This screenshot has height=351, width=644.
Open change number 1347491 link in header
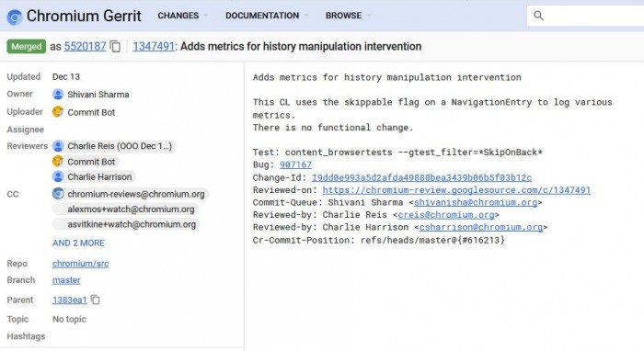click(x=154, y=46)
